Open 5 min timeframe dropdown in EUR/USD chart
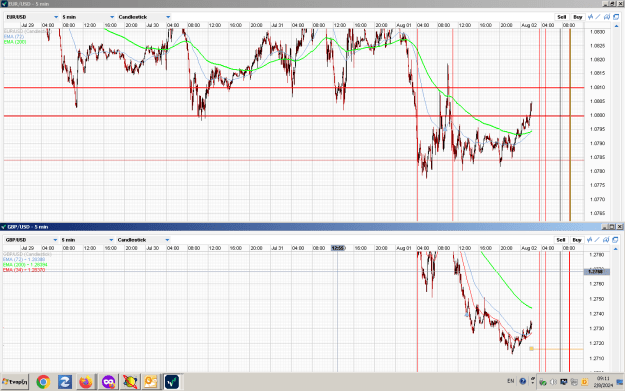The width and height of the screenshot is (625, 391). click(88, 17)
